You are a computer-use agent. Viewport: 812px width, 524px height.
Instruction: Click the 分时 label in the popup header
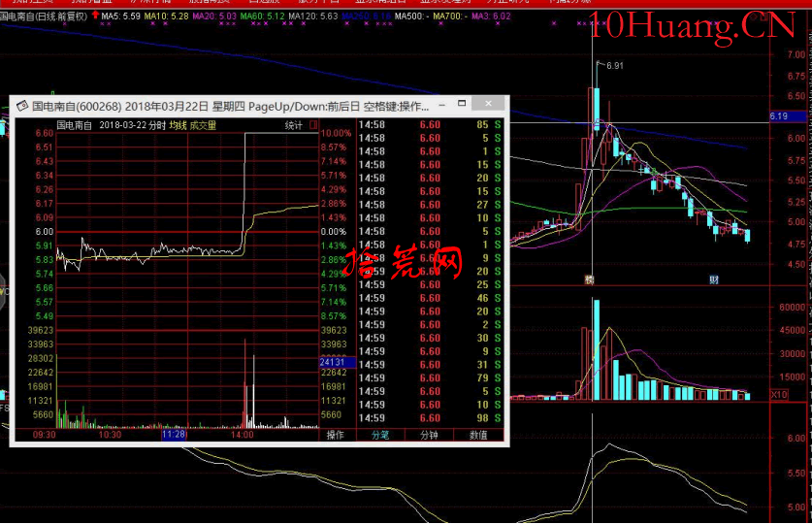[157, 125]
